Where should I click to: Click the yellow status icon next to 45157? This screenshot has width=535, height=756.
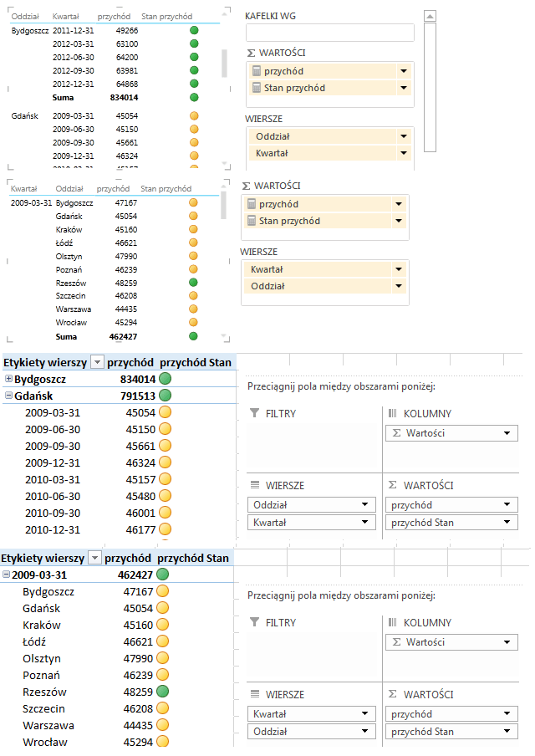(166, 479)
